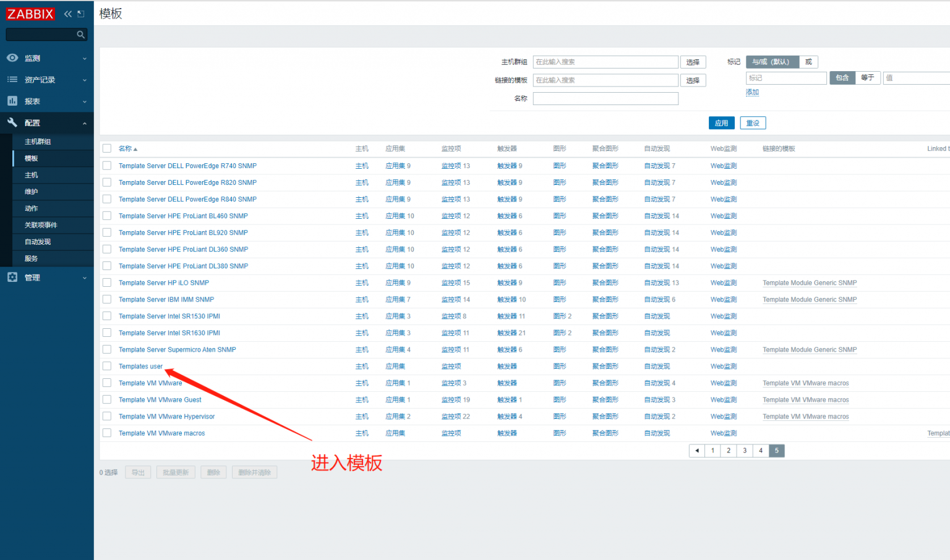
Task: Open Templates user template
Action: tap(140, 367)
